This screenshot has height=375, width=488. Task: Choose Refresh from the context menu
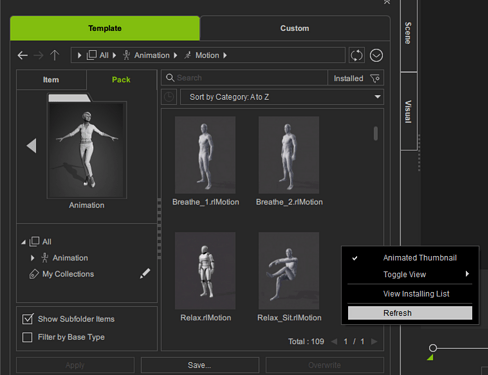tap(410, 313)
